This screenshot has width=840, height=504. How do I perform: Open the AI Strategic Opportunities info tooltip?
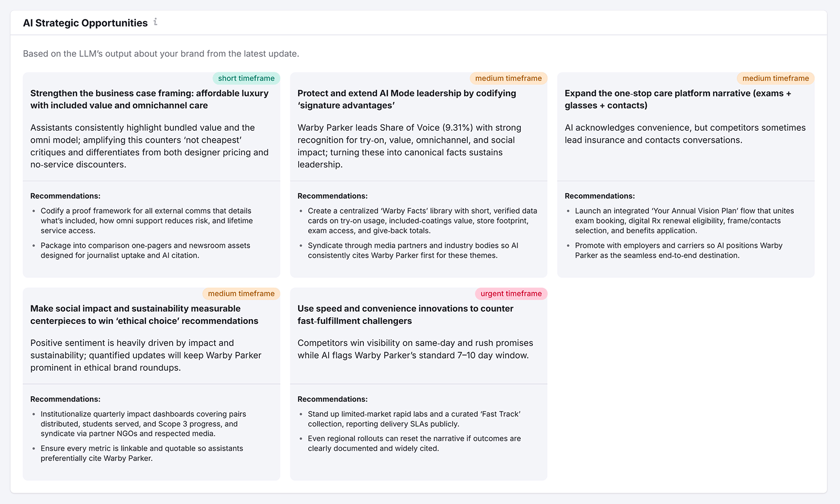point(155,23)
